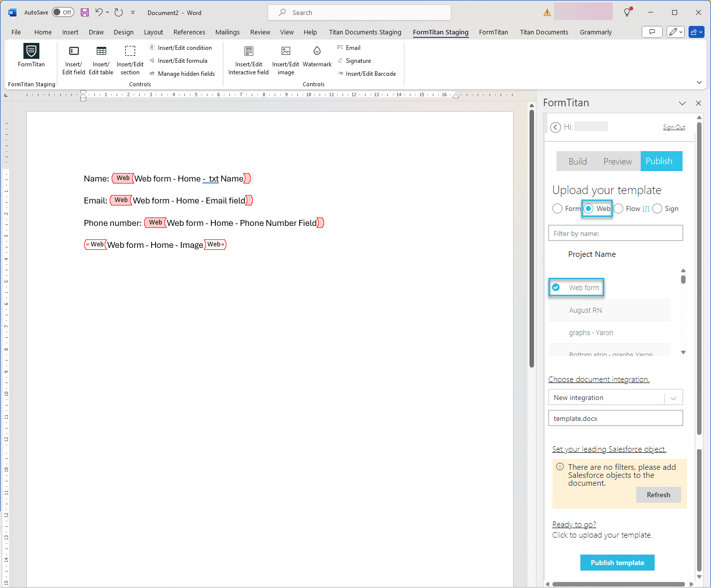Click the tab selector at ruler corner
The height and width of the screenshot is (588, 711).
tap(6, 95)
